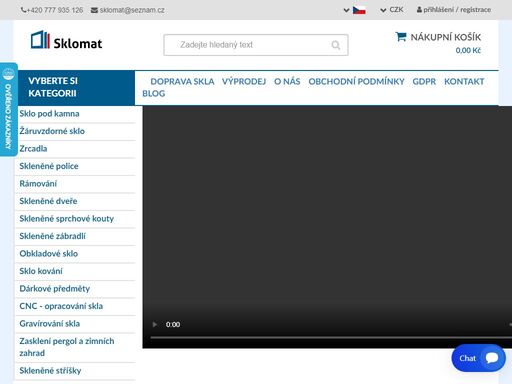Select category Obkladové sklo

(49, 254)
